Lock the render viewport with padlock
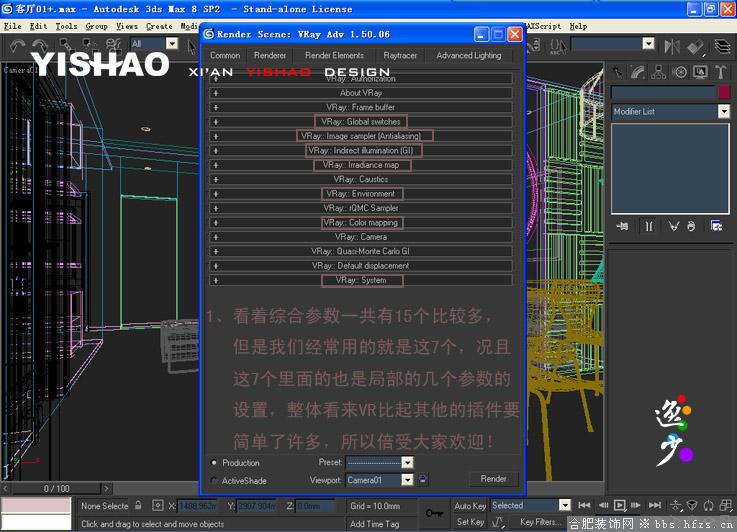 (x=423, y=479)
